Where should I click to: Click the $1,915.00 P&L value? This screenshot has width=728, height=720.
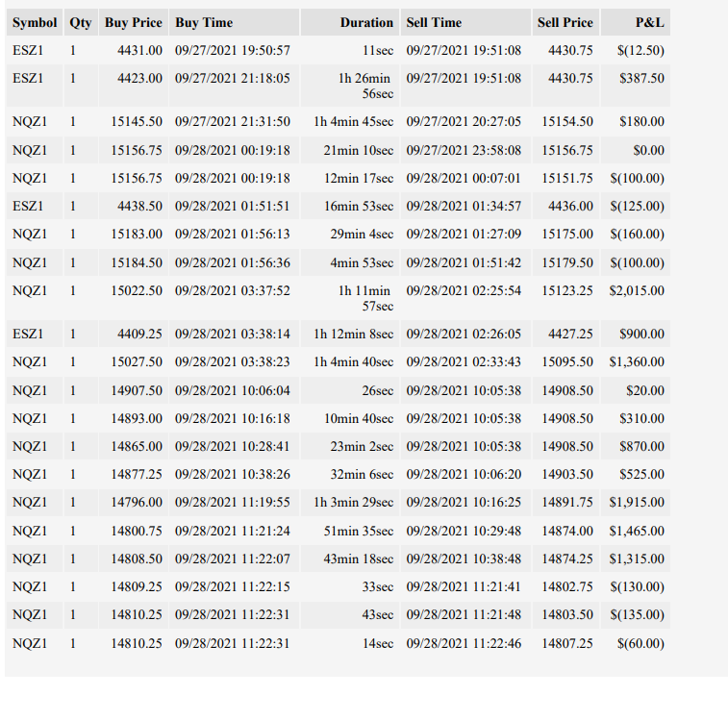pos(636,502)
